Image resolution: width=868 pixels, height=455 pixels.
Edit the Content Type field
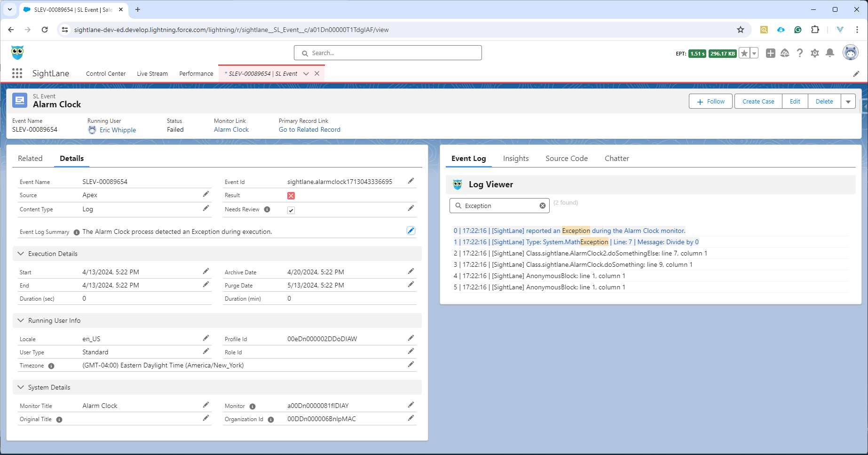(x=206, y=208)
